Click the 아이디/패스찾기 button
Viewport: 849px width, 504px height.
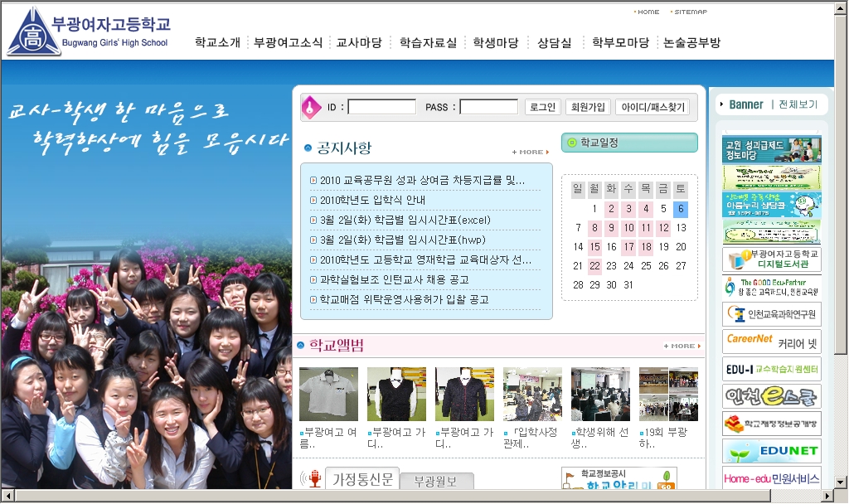pos(653,107)
